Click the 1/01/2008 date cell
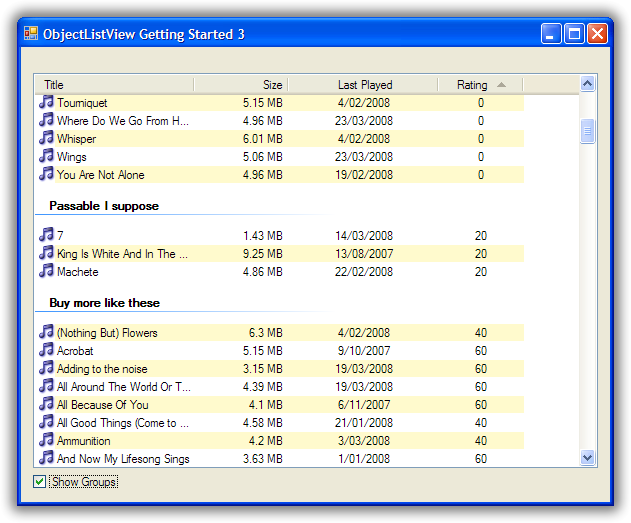Viewport: 631px width, 523px height. (364, 459)
